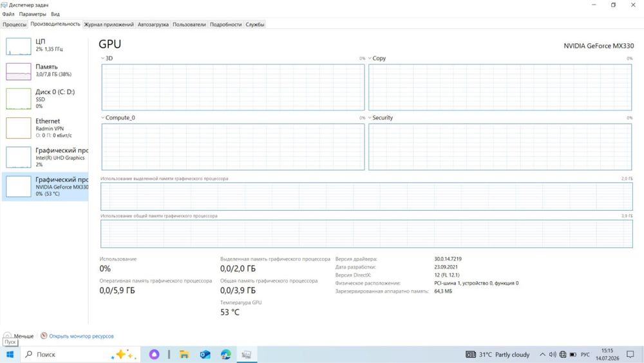Select the Производительность tab
Image resolution: width=644 pixels, height=363 pixels.
pos(55,24)
